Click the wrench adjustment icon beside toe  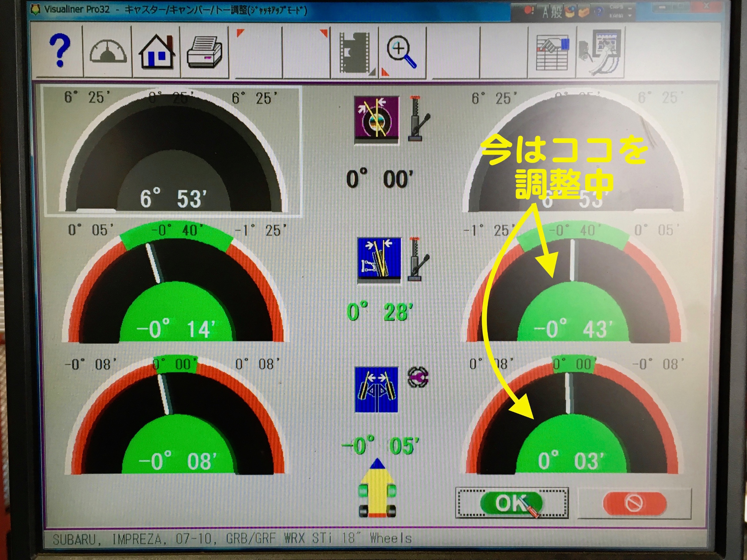[418, 377]
